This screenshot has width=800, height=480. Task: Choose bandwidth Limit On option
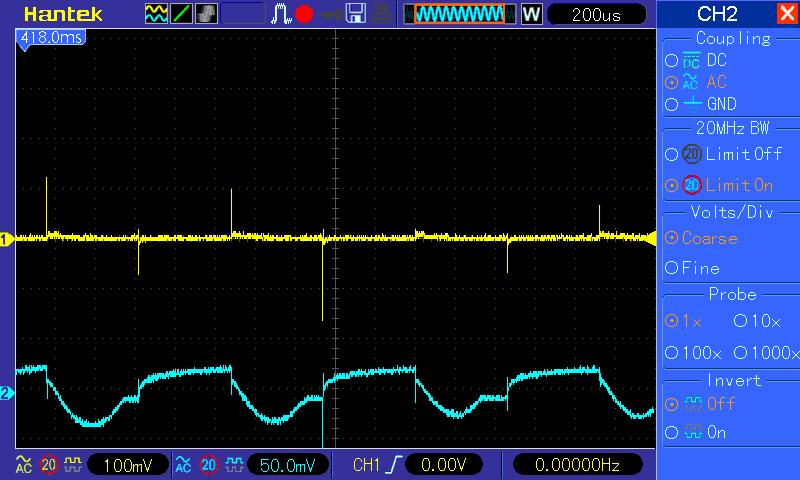719,185
